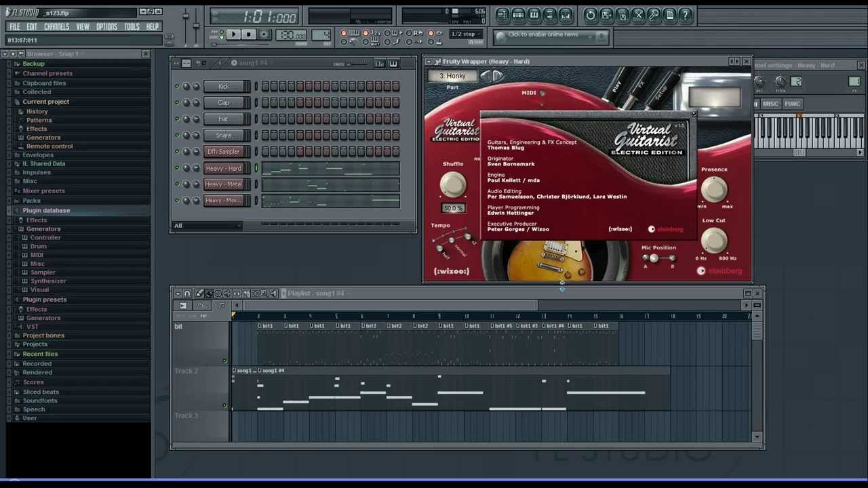Mute the Snare channel LED
The height and width of the screenshot is (488, 868).
(177, 135)
